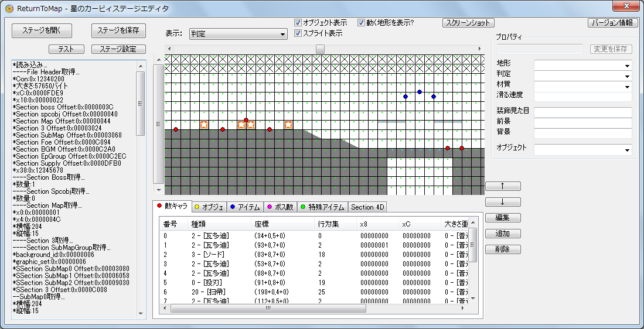
Task: Select the leftmost red enemy marker on the map
Action: tap(176, 129)
